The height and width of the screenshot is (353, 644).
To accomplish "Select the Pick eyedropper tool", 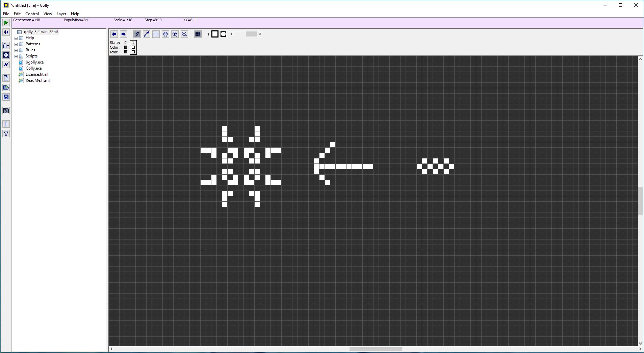I will (x=147, y=34).
